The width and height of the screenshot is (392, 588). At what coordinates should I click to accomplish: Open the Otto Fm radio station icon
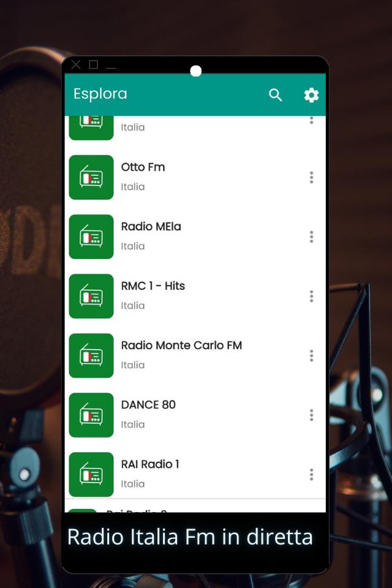[91, 178]
